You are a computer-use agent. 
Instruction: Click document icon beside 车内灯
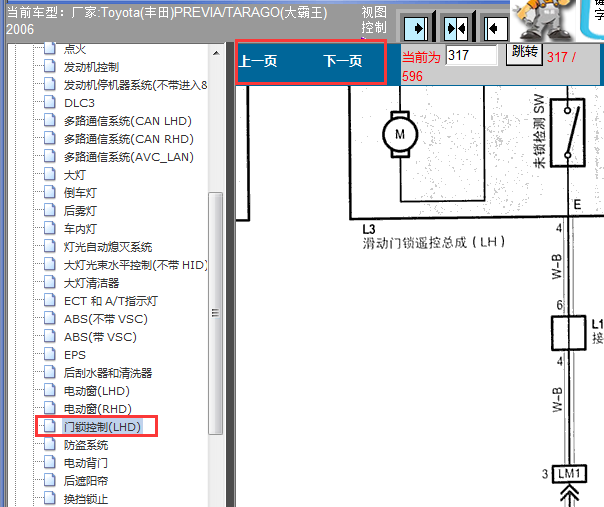click(x=50, y=228)
